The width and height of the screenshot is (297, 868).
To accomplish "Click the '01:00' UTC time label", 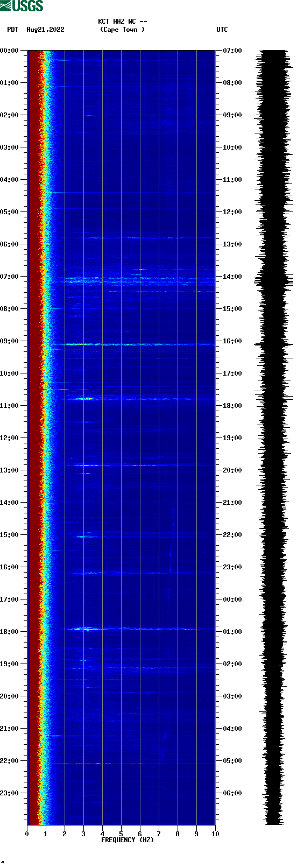I will pyautogui.click(x=232, y=632).
